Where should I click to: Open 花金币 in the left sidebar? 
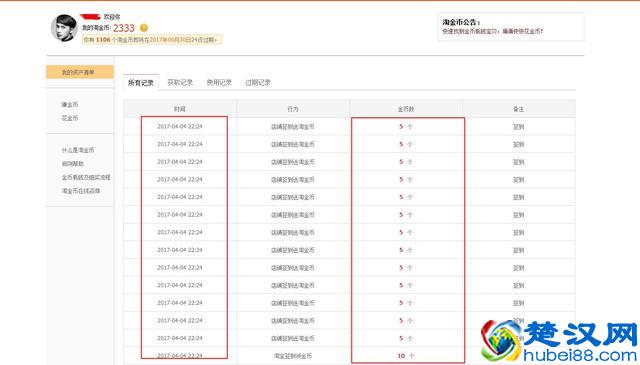[x=70, y=118]
